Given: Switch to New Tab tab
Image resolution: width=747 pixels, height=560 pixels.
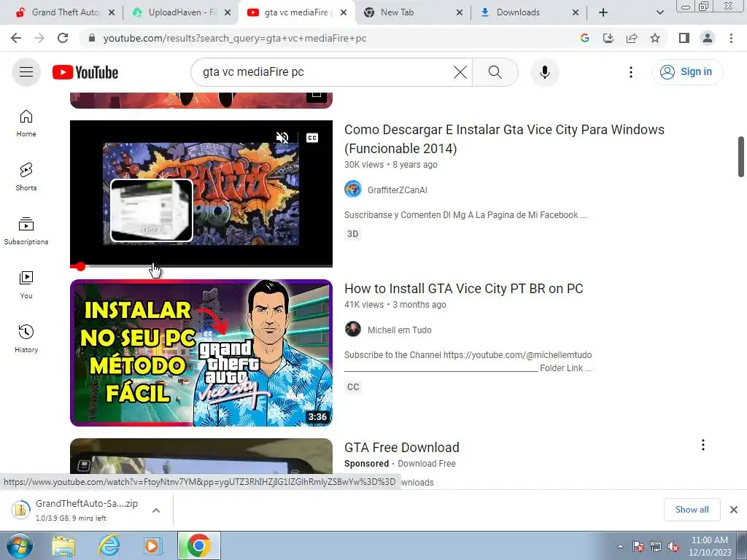Looking at the screenshot, I should pos(413,12).
